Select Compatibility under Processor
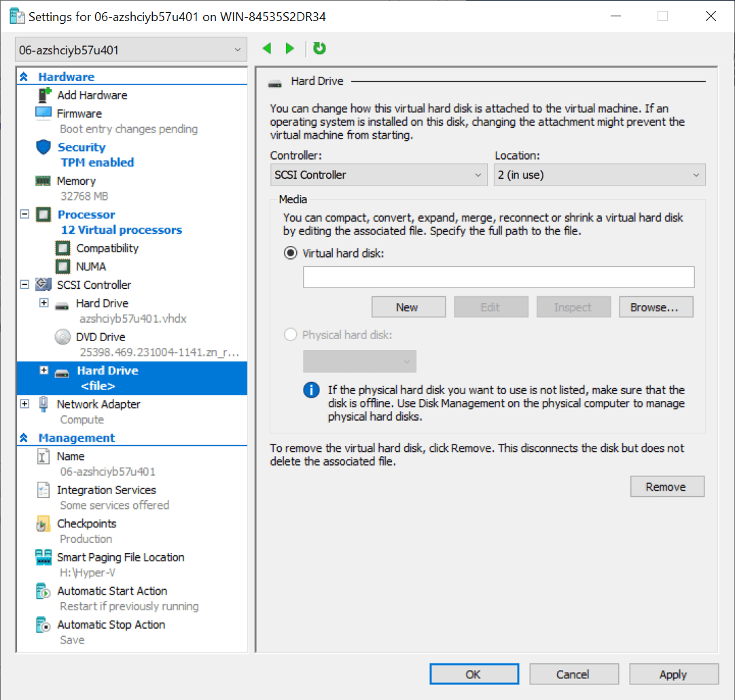735x700 pixels. (107, 248)
